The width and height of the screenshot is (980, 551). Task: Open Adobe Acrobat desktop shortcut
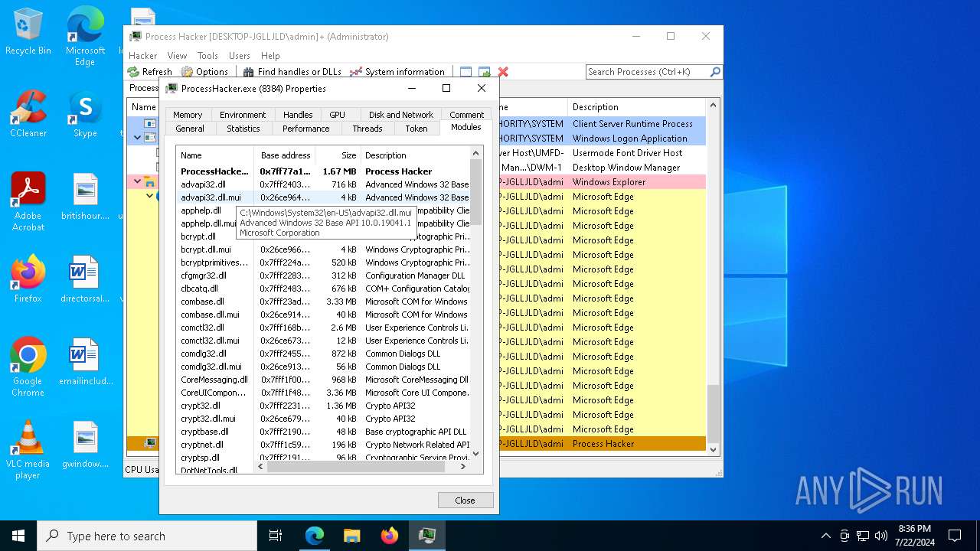tap(28, 201)
